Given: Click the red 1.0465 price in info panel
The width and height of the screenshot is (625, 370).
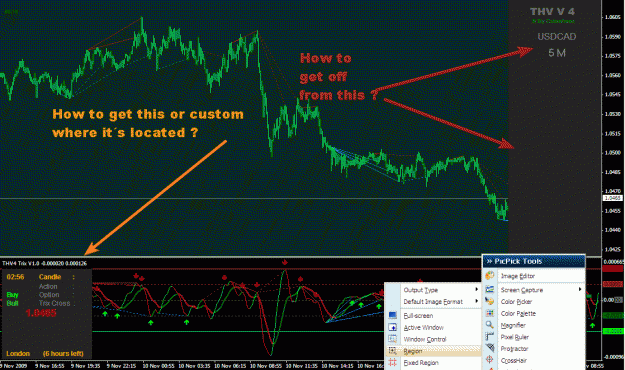Looking at the screenshot, I should pos(41,313).
